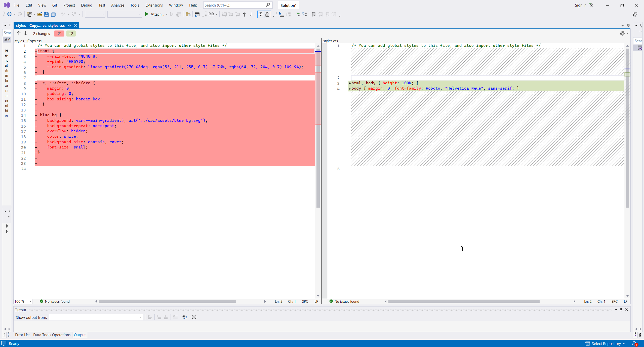Jump to the previous difference arrow
Screen dimensions: 644x347
tap(19, 33)
